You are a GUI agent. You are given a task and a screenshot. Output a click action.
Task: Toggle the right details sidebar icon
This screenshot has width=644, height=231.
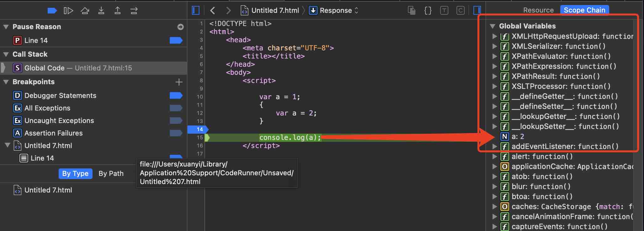pyautogui.click(x=477, y=11)
